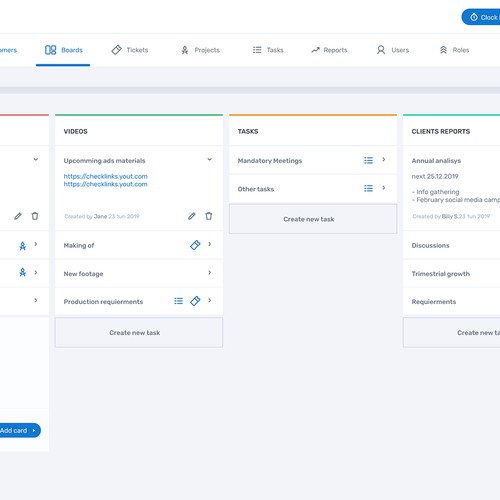Image resolution: width=500 pixels, height=500 pixels.
Task: Click the Mandatory Meetings label
Action: [x=270, y=161]
